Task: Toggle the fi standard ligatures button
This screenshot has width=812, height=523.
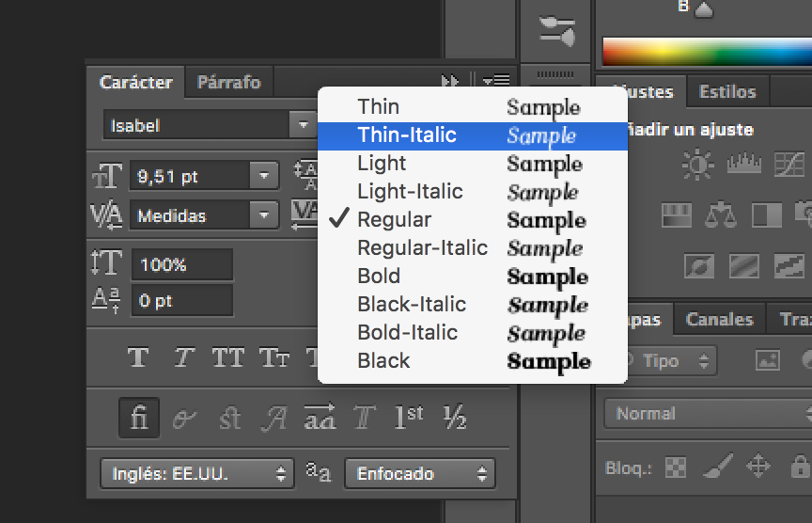Action: tap(139, 418)
